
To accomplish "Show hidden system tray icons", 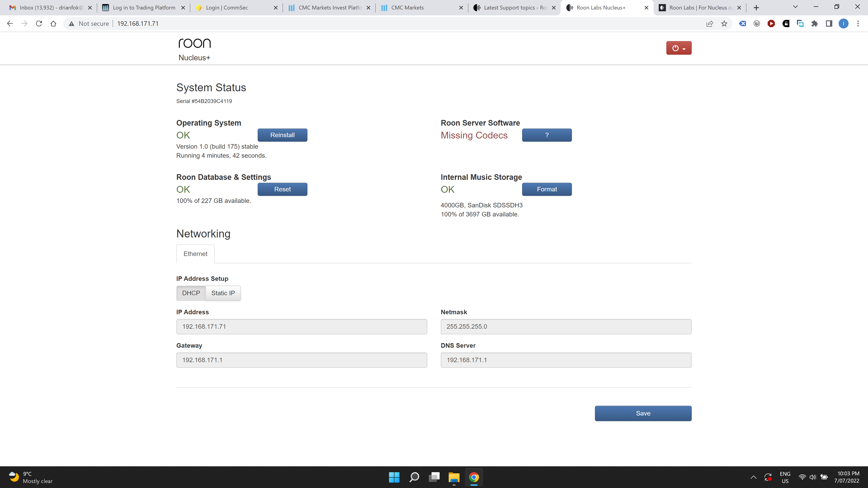I will (753, 477).
